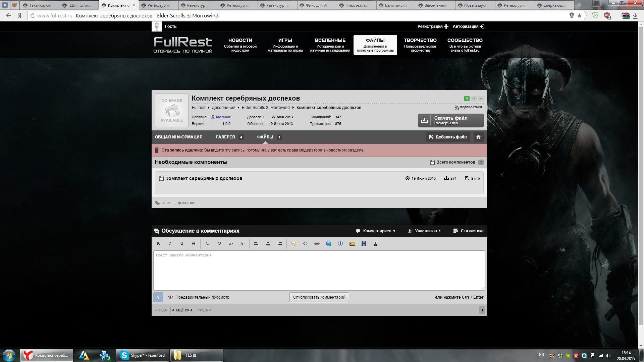The width and height of the screenshot is (644, 362).
Task: Insert a quote block in comment
Action: pyautogui.click(x=293, y=244)
